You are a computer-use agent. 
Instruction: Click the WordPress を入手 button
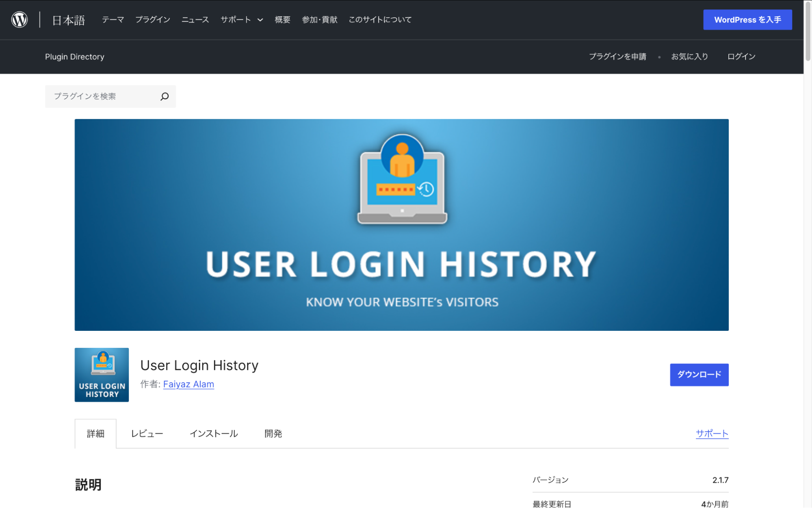(747, 19)
